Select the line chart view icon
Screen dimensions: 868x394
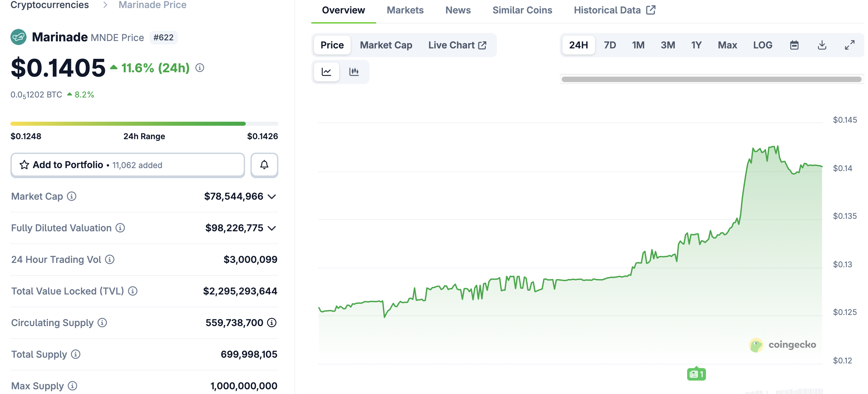coord(326,72)
